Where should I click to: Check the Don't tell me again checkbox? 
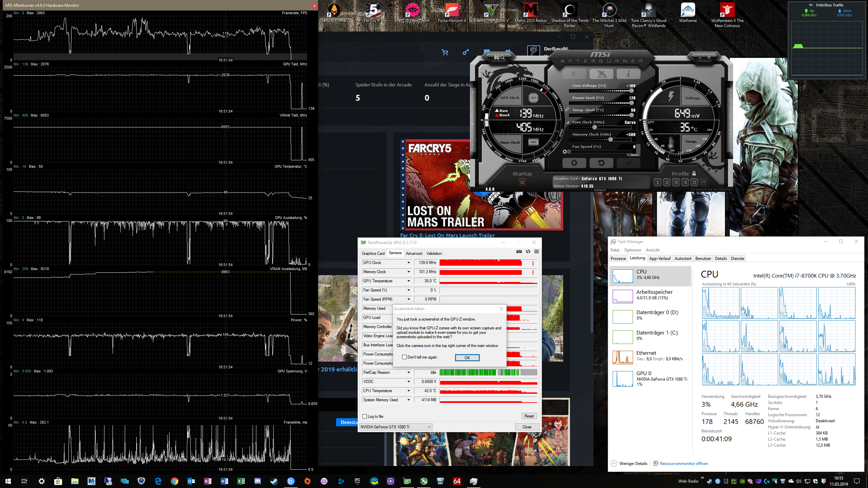tap(404, 357)
